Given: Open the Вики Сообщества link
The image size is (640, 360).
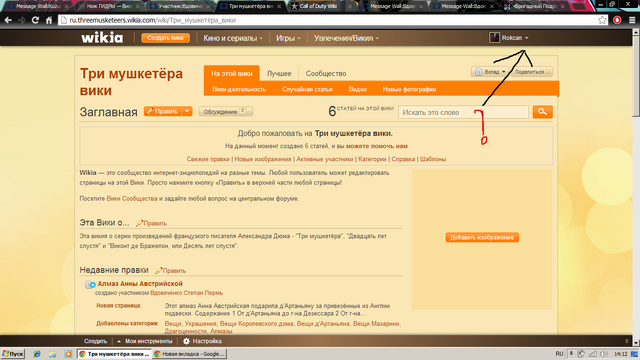Looking at the screenshot, I should click(x=132, y=199).
